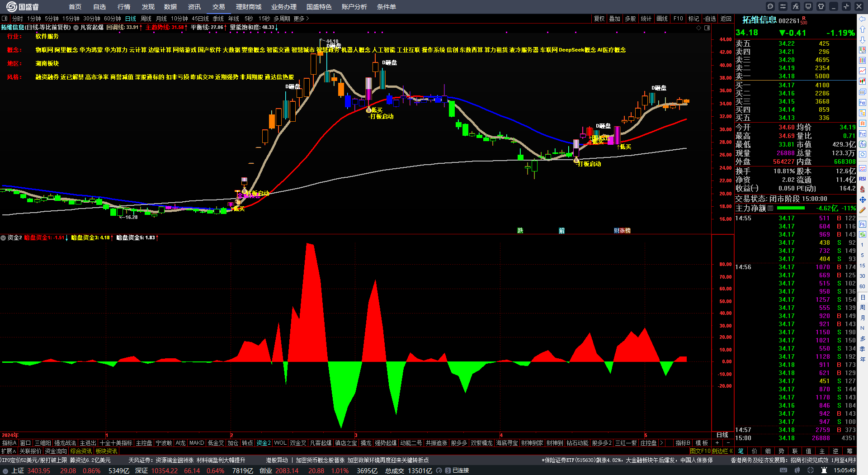Expand the 扩展∧ panel
The width and height of the screenshot is (868, 475).
pos(9,451)
